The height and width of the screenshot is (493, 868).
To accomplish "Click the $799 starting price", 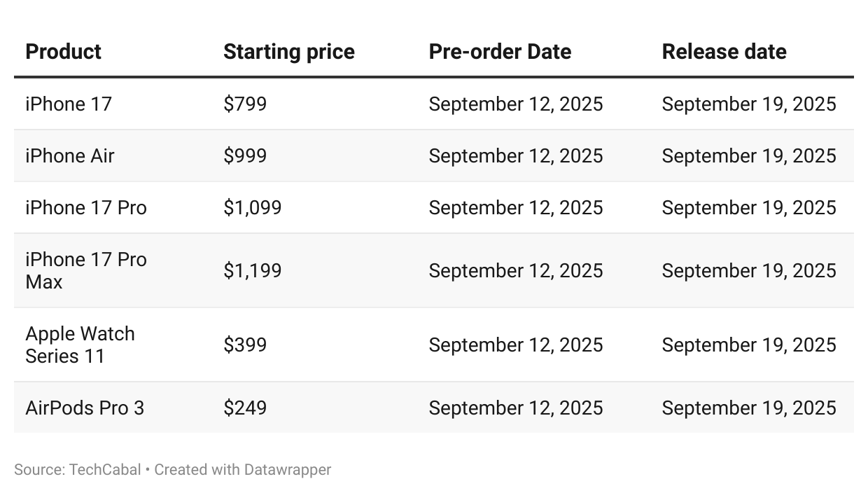I will click(x=245, y=104).
